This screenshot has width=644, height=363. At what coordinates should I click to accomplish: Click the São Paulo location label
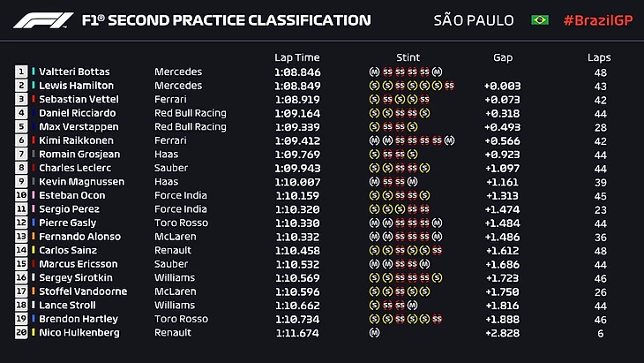[x=472, y=20]
